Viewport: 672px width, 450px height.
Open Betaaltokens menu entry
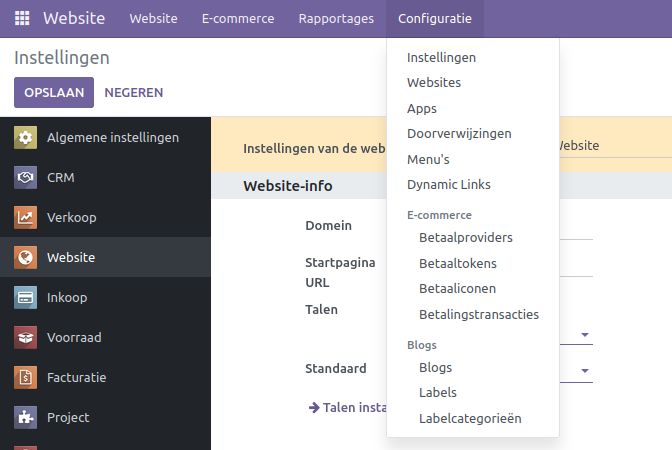pyautogui.click(x=458, y=263)
